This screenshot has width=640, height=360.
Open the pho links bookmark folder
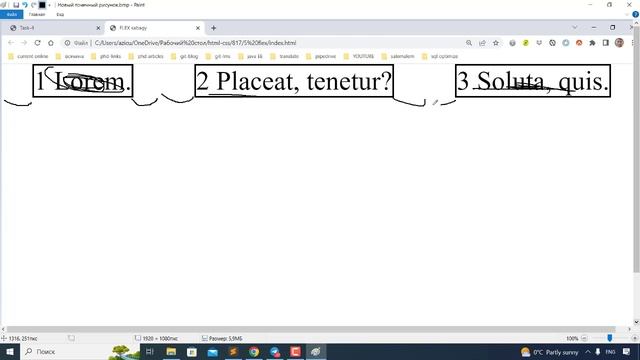click(106, 56)
